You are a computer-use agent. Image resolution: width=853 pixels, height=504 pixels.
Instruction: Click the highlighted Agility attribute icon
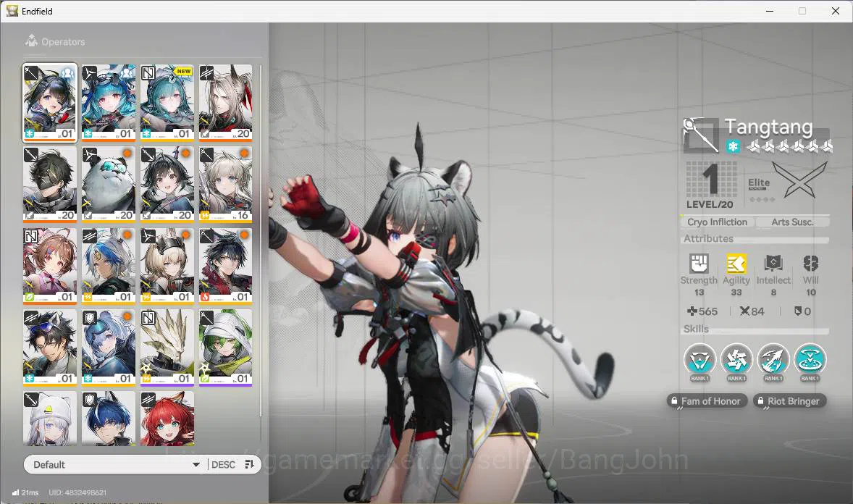click(x=736, y=264)
